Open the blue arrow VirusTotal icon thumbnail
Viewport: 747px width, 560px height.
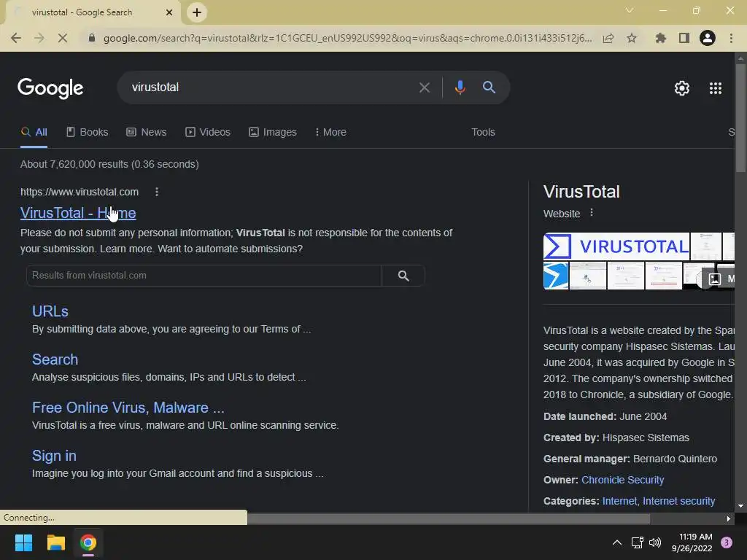click(x=555, y=275)
